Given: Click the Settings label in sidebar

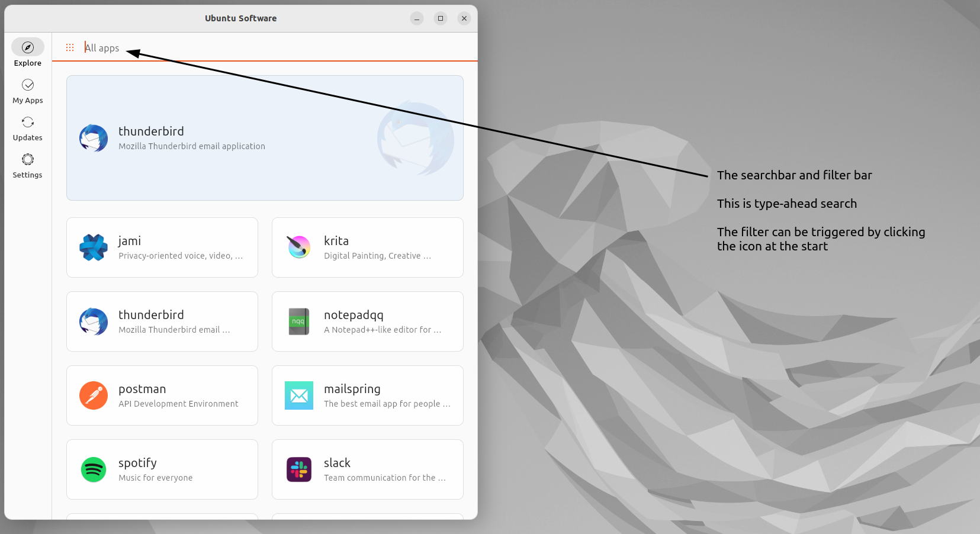Looking at the screenshot, I should 28,175.
